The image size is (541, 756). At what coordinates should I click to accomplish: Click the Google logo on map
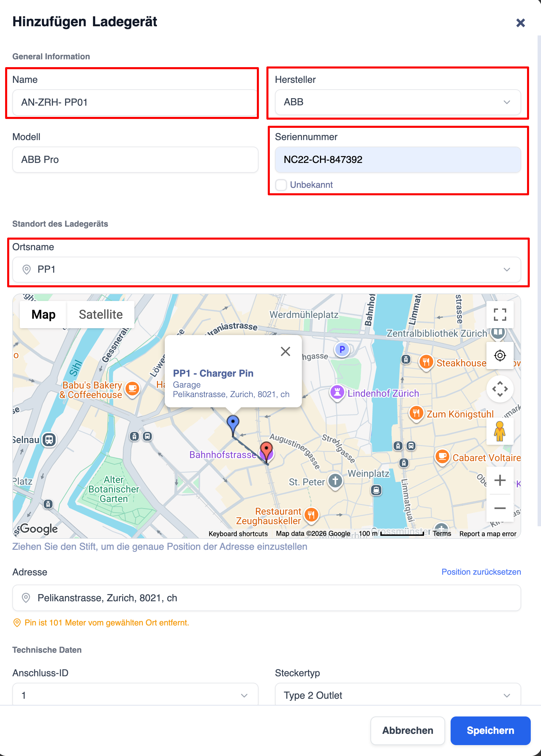pyautogui.click(x=38, y=529)
